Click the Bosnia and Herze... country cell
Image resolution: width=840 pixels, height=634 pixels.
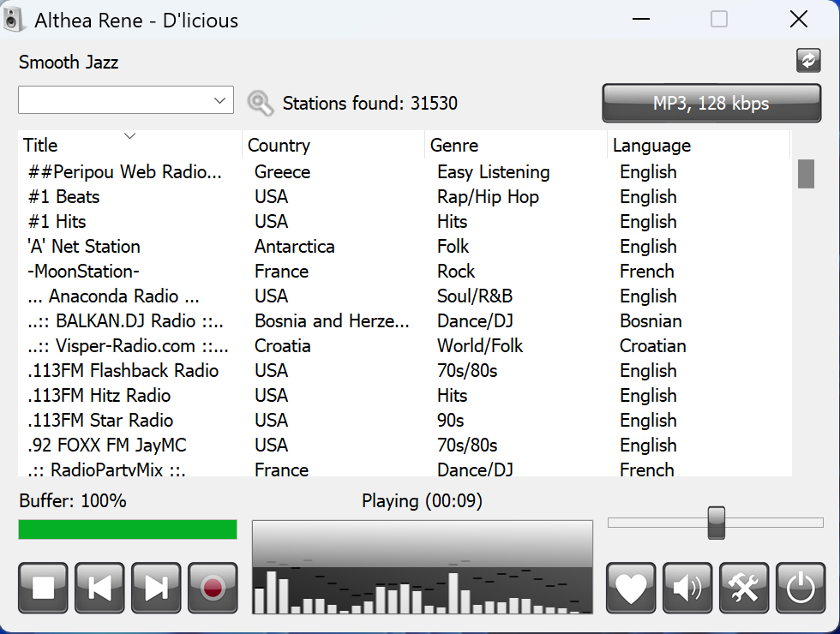[x=333, y=320]
